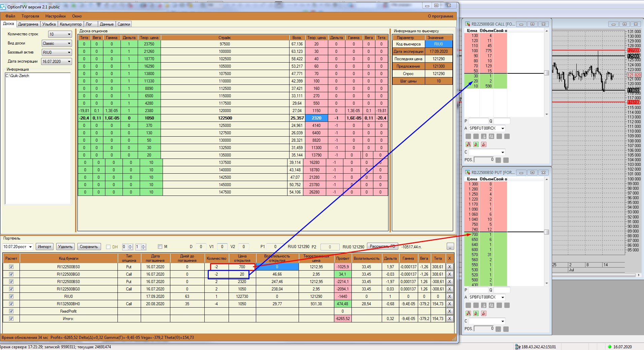Image resolution: width=644 pixels, height=350 pixels.
Task: Click the PUT order book scroll-down arrow
Action: tap(546, 283)
